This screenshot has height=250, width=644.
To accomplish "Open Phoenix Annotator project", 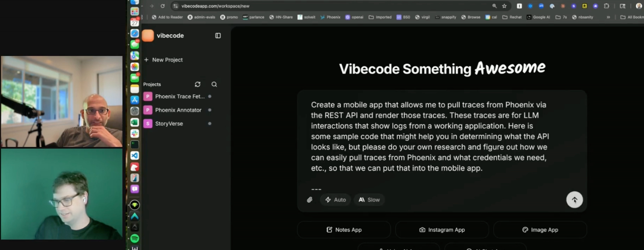I will (x=178, y=110).
